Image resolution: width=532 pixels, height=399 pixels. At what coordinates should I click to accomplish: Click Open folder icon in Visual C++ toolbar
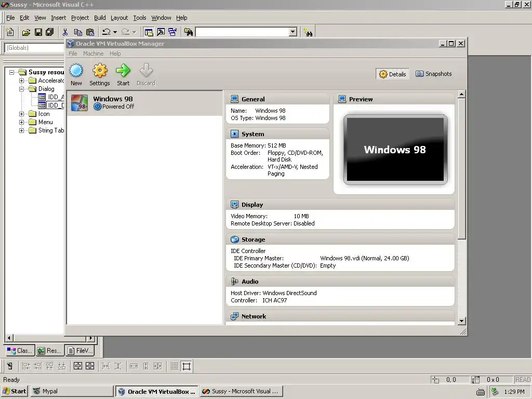click(x=26, y=32)
